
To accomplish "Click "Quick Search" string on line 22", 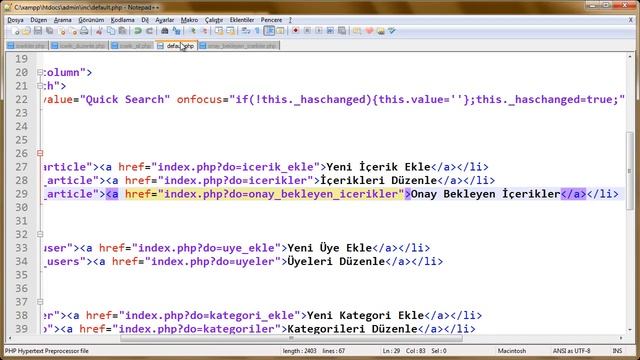I will point(125,99).
